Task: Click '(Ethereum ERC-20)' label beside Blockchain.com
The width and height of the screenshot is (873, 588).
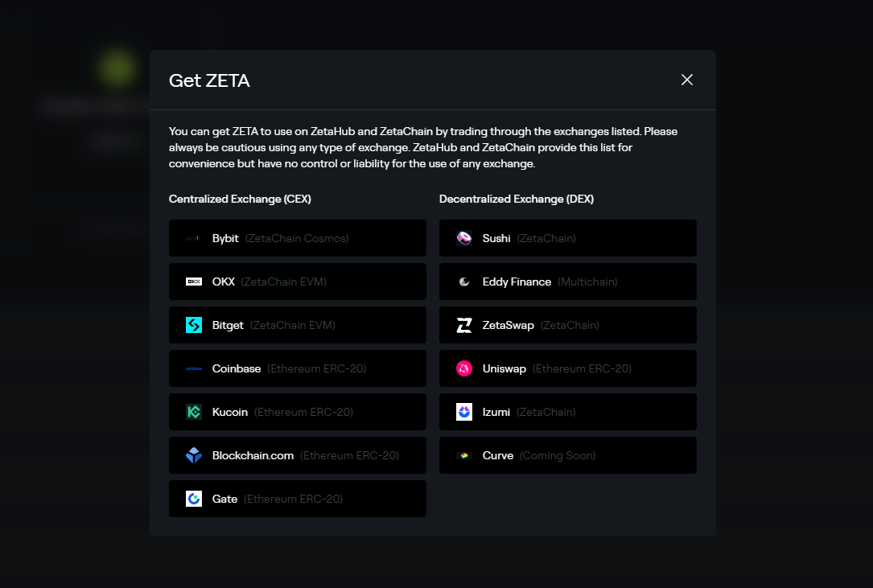Action: pos(350,455)
